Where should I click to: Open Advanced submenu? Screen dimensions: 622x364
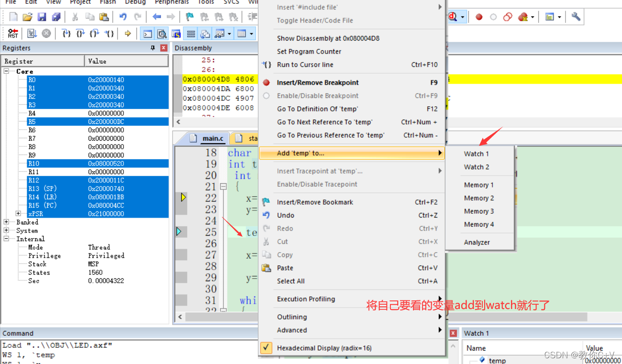(351, 330)
